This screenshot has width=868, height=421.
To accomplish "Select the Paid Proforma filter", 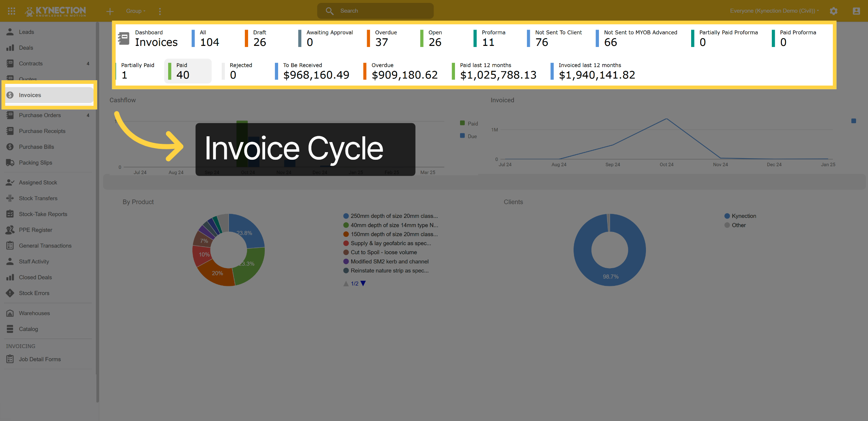I will pos(794,38).
